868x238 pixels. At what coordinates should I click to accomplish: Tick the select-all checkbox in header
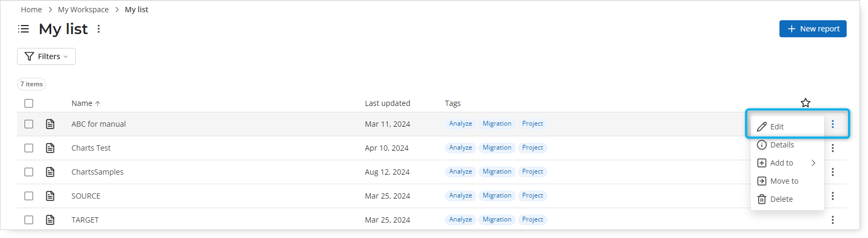tap(29, 103)
